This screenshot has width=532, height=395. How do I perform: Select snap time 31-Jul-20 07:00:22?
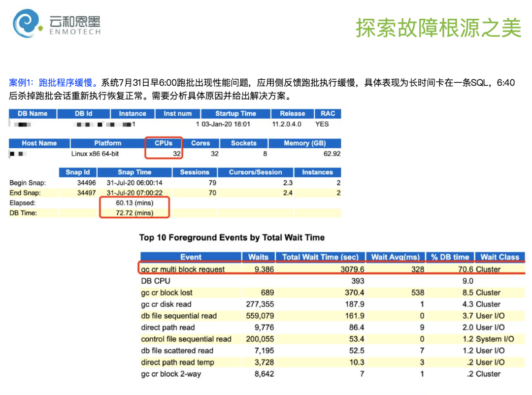click(x=134, y=193)
